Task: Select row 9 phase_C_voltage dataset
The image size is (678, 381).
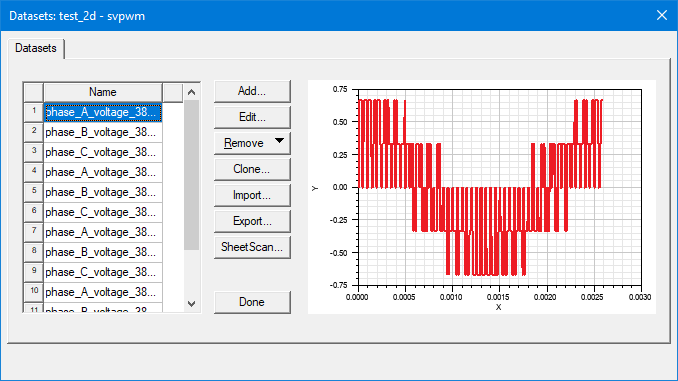Action: point(103,272)
